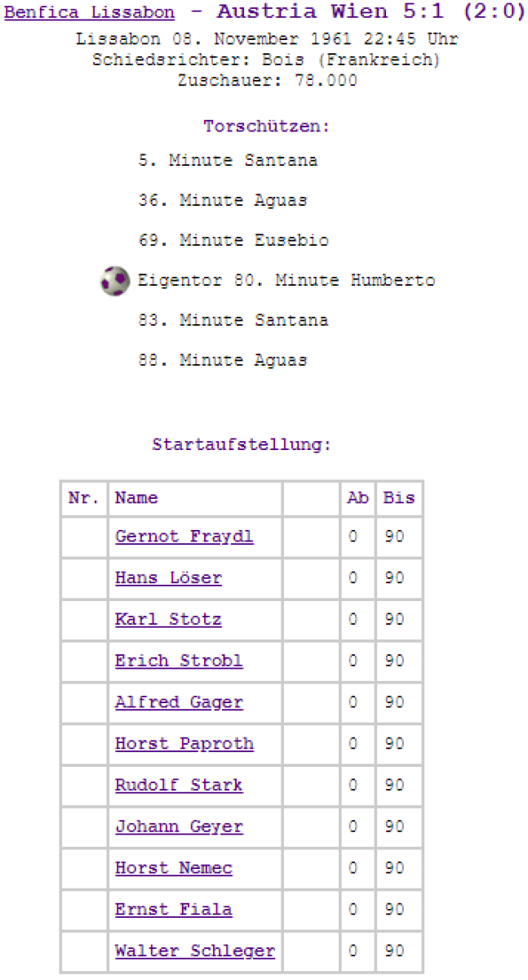This screenshot has width=528, height=980.
Task: Open Horst Nemec's player link
Action: (173, 868)
